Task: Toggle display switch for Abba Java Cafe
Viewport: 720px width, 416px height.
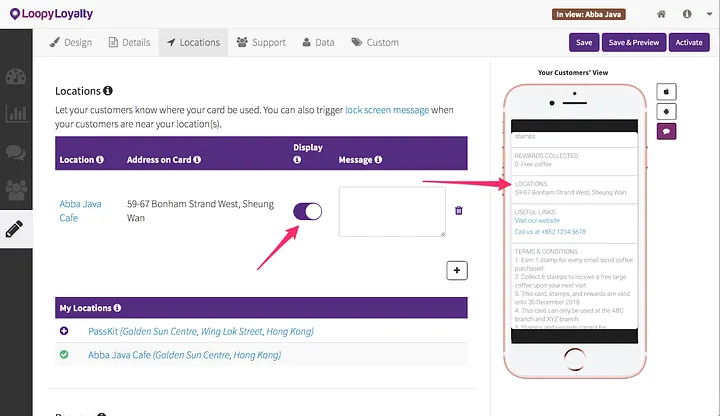Action: (x=308, y=211)
